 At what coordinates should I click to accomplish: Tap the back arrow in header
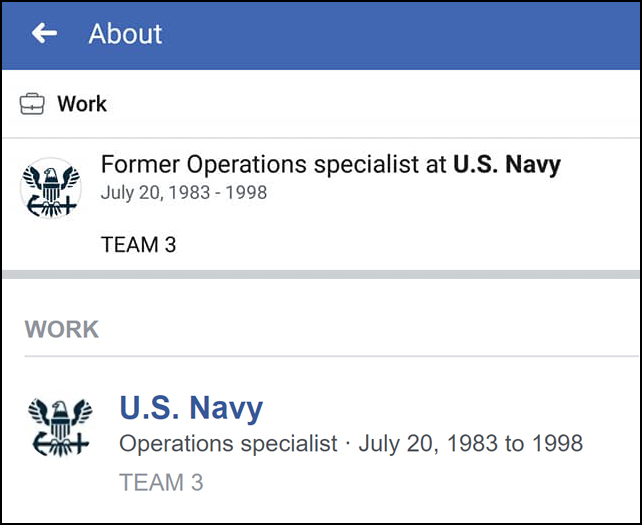(x=44, y=34)
